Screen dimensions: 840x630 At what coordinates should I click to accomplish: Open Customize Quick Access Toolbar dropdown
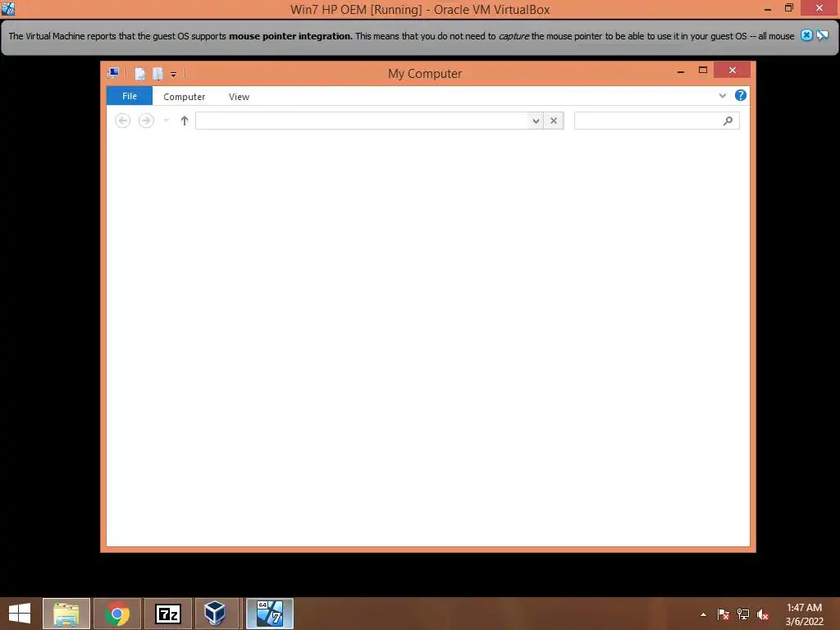pos(174,75)
